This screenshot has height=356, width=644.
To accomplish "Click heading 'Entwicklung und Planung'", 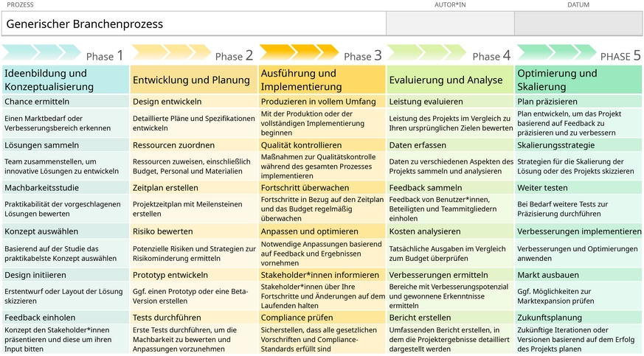I will coord(194,80).
